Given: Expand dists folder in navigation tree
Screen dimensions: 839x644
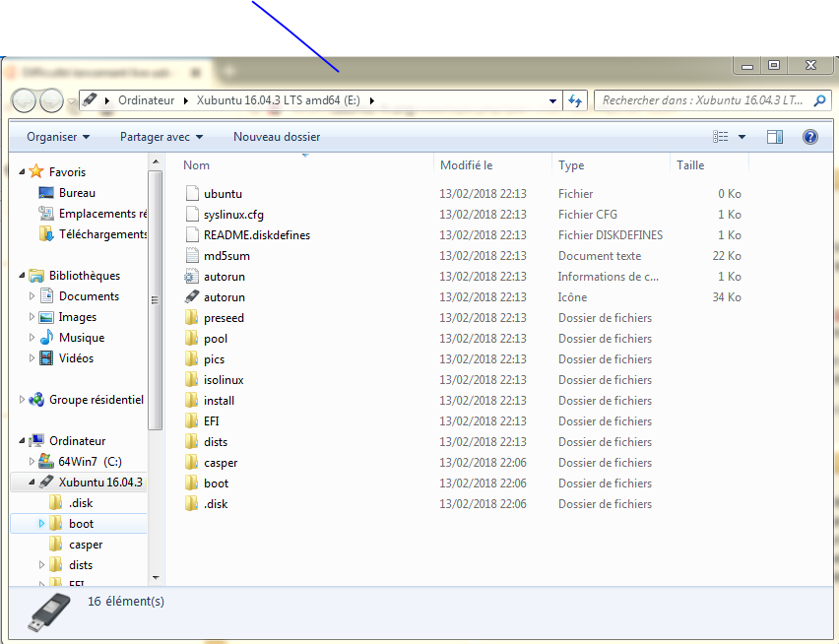Looking at the screenshot, I should point(41,565).
